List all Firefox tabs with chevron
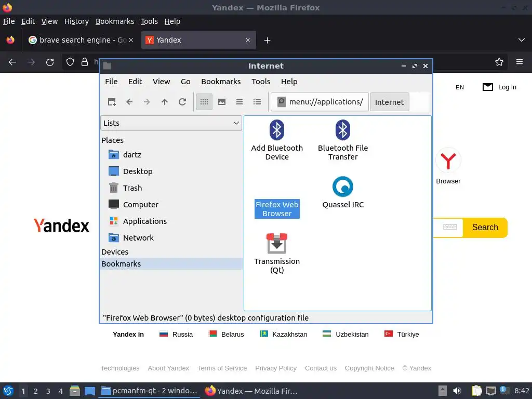Screen dimensions: 532x399 pos(522,40)
